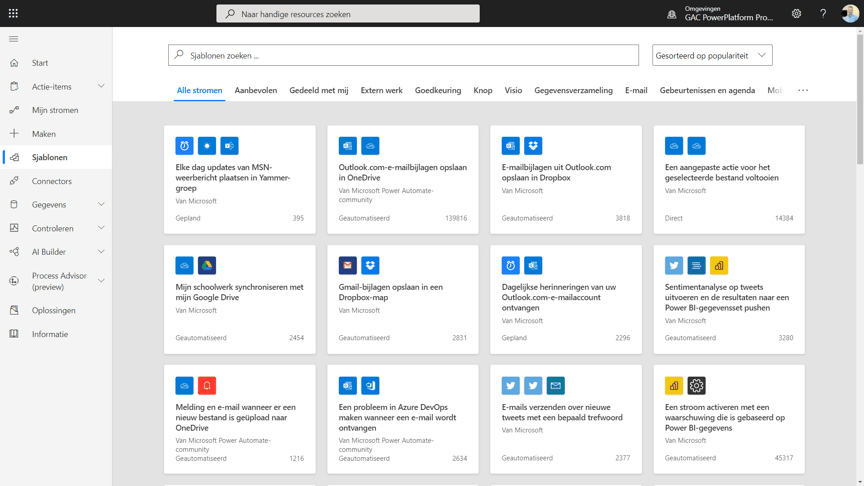Click the Start home icon
Screen dimensions: 864x486
pyautogui.click(x=14, y=63)
